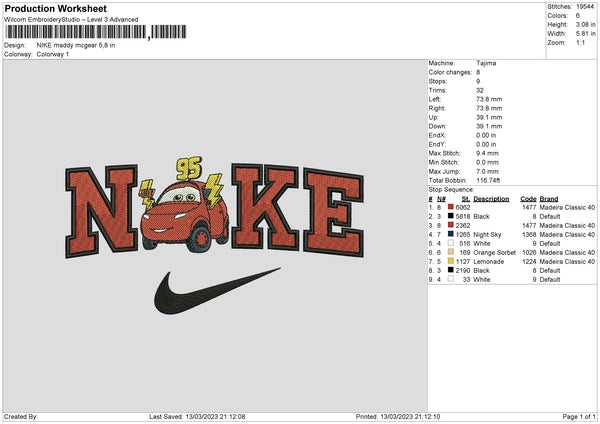Click the 'Stop Sequence:' heading

pos(451,190)
